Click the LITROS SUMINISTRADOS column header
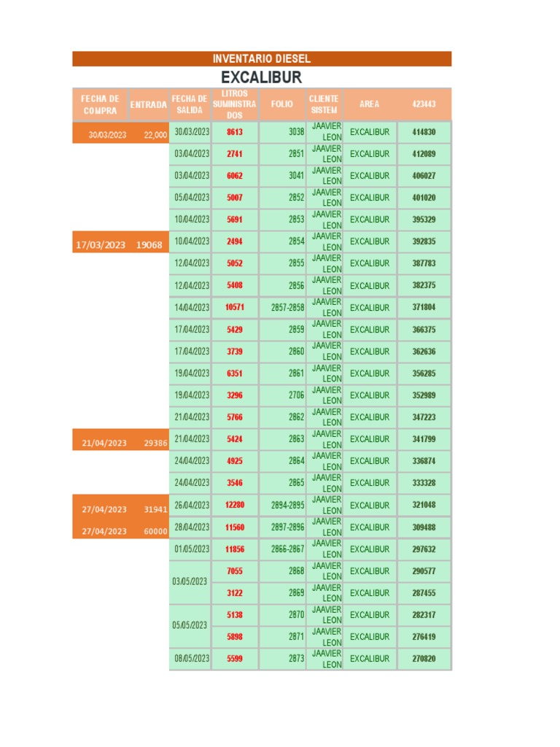560x747 pixels. coord(234,104)
